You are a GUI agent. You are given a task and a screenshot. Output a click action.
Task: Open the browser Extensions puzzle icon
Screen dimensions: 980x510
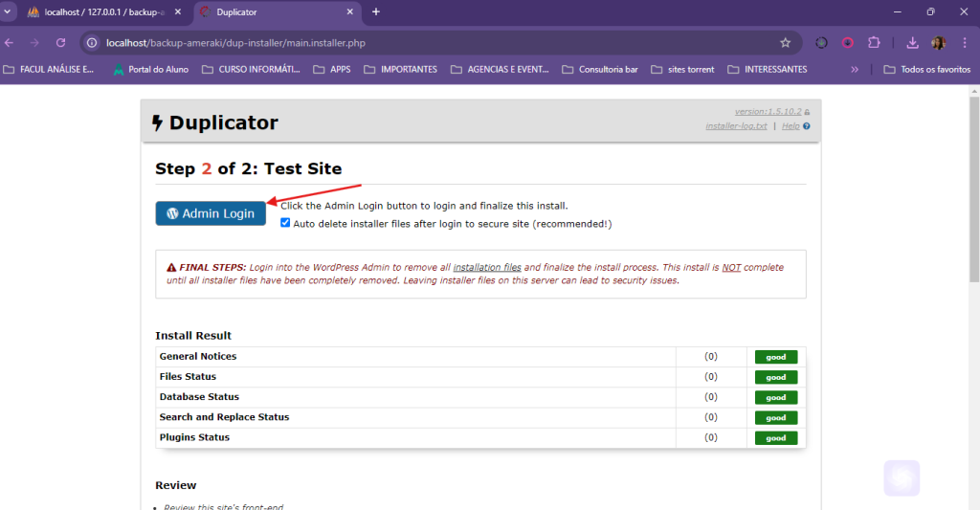click(874, 43)
